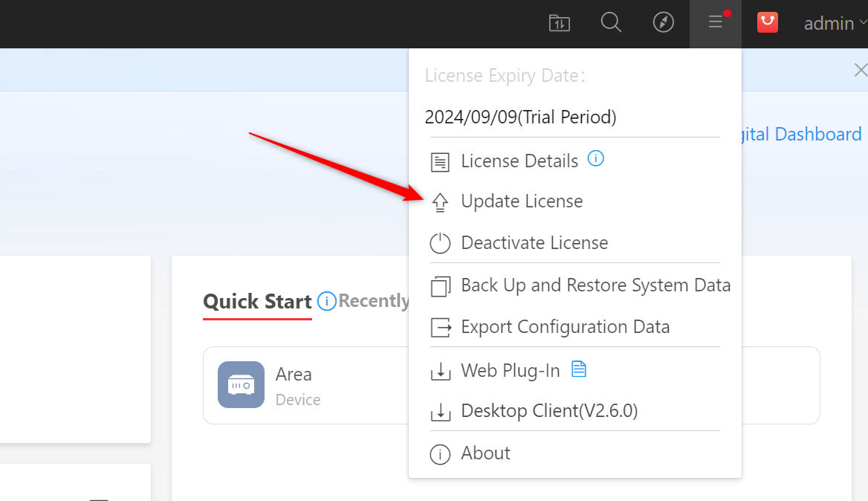Open the search magnifier in the top bar
Viewport: 868px width, 501px height.
tap(611, 22)
